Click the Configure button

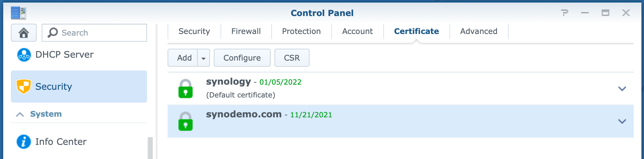pos(242,58)
